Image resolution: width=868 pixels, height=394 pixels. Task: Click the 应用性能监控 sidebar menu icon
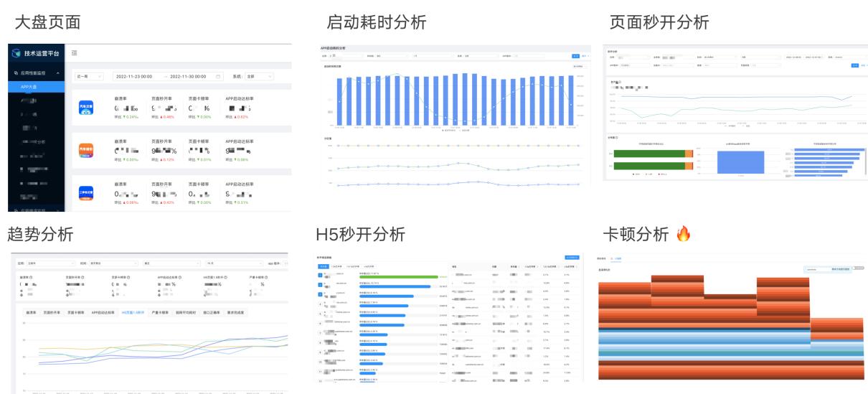pos(16,73)
